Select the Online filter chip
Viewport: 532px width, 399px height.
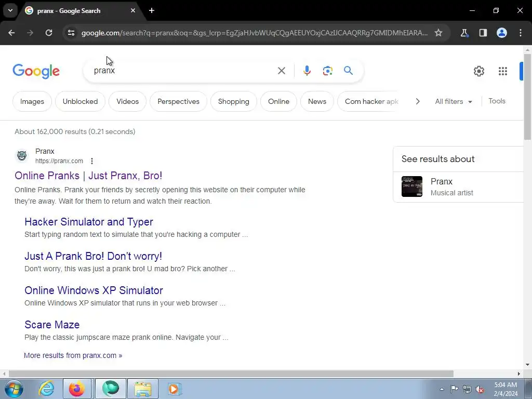[x=278, y=101]
